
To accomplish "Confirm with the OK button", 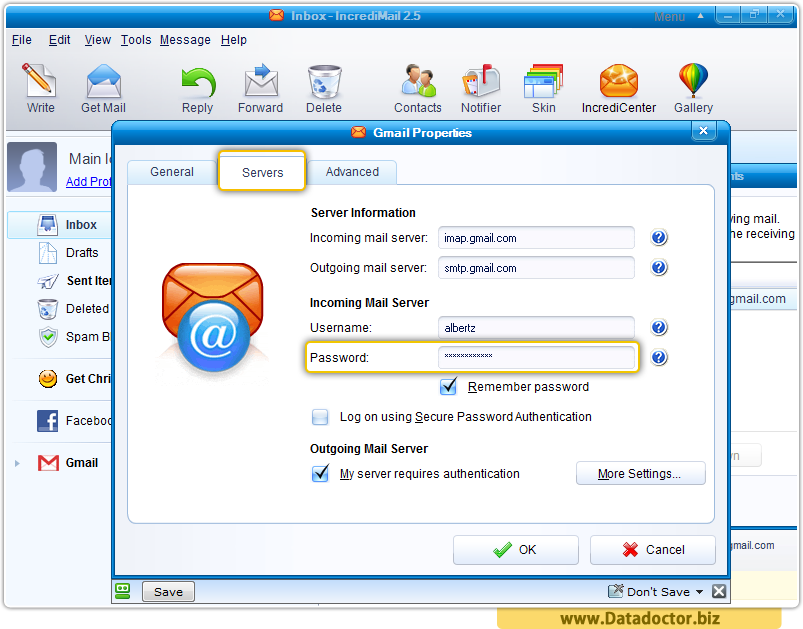I will [x=516, y=550].
